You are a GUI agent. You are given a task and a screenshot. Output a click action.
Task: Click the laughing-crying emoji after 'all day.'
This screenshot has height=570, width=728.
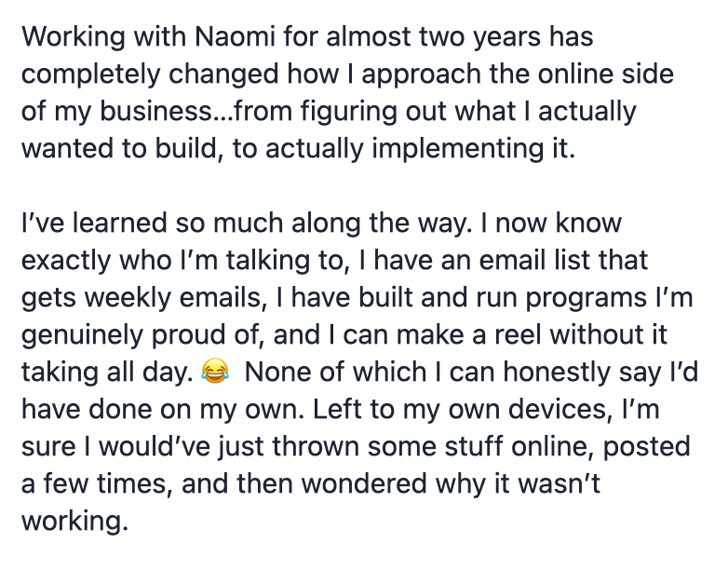[x=215, y=372]
